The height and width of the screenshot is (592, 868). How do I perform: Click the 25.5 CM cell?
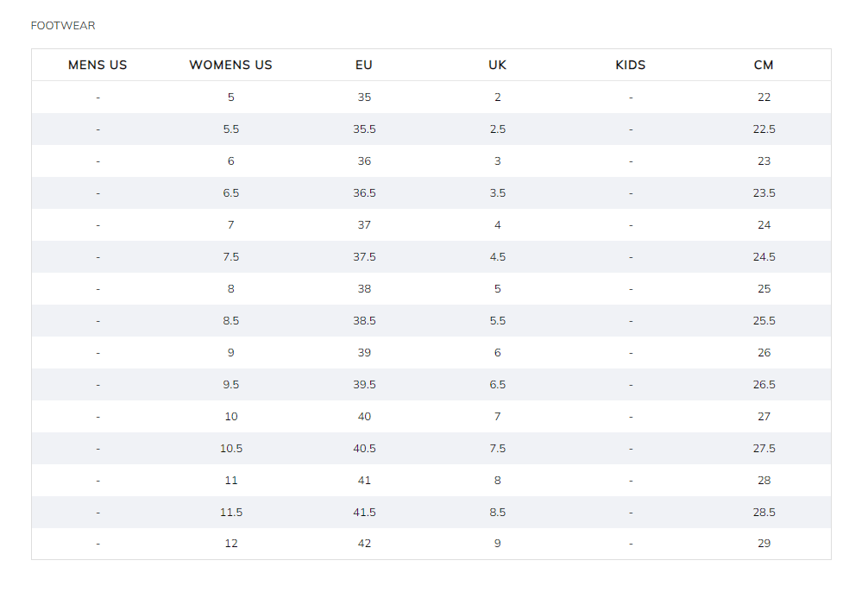[x=764, y=321]
